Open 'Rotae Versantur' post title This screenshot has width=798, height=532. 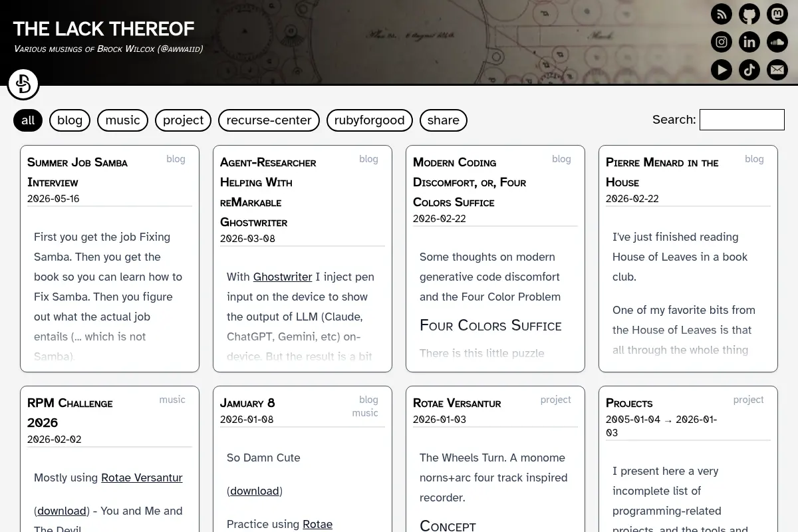(457, 403)
